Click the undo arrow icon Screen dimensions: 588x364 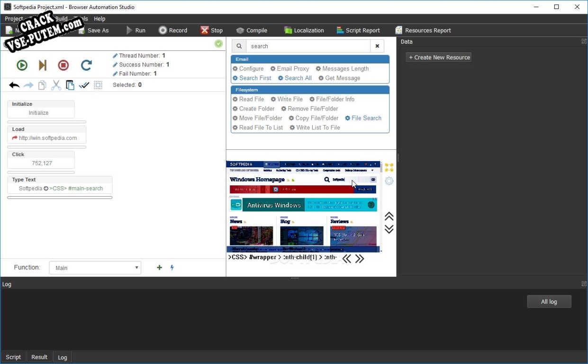[14, 85]
